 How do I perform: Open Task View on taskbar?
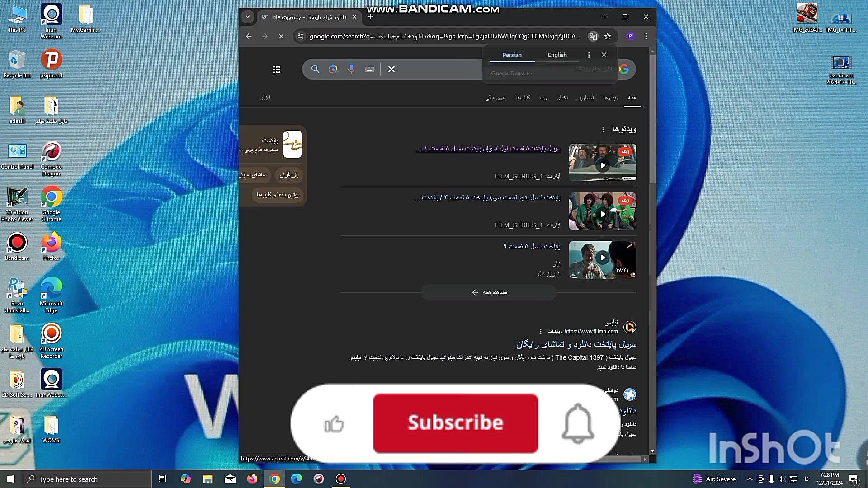pos(163,479)
